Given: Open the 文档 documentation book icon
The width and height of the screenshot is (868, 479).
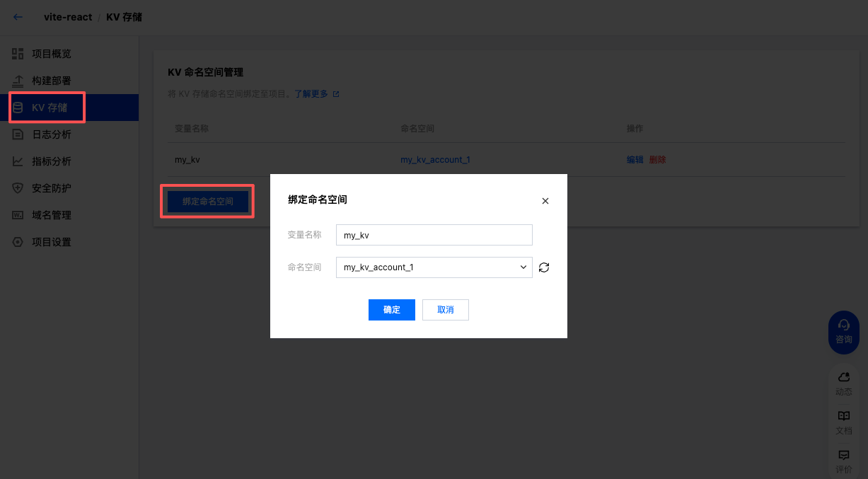Looking at the screenshot, I should click(x=843, y=417).
